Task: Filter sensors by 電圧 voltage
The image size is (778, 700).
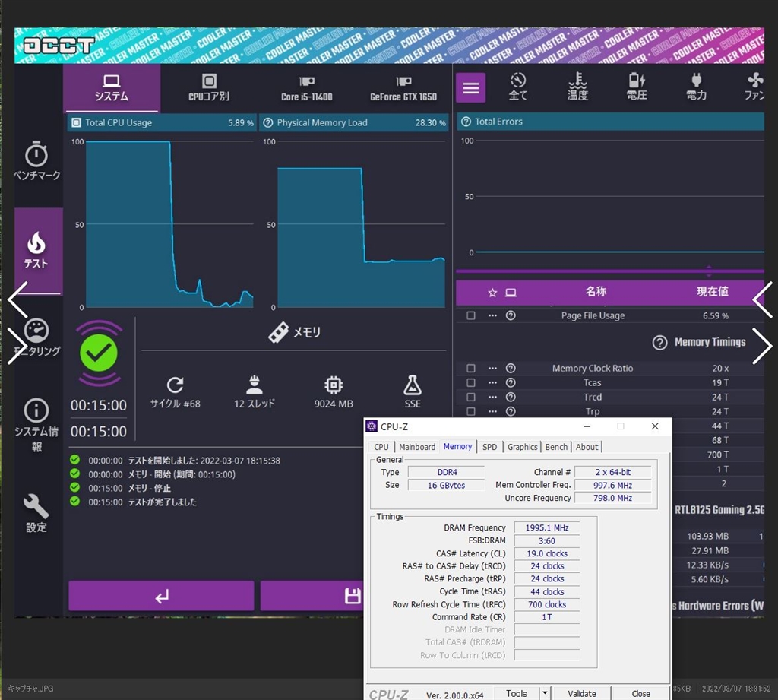Action: (x=637, y=87)
